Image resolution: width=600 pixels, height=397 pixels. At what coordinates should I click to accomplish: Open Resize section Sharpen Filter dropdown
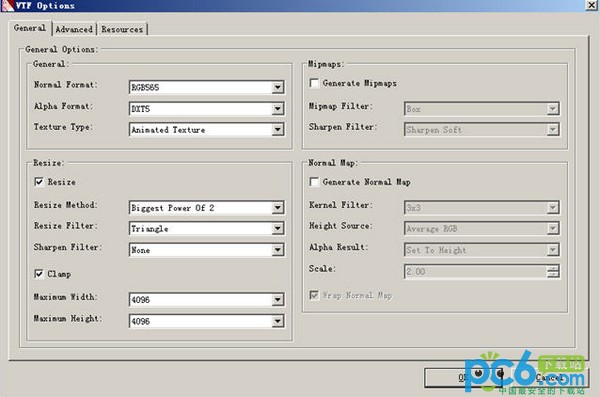point(207,250)
